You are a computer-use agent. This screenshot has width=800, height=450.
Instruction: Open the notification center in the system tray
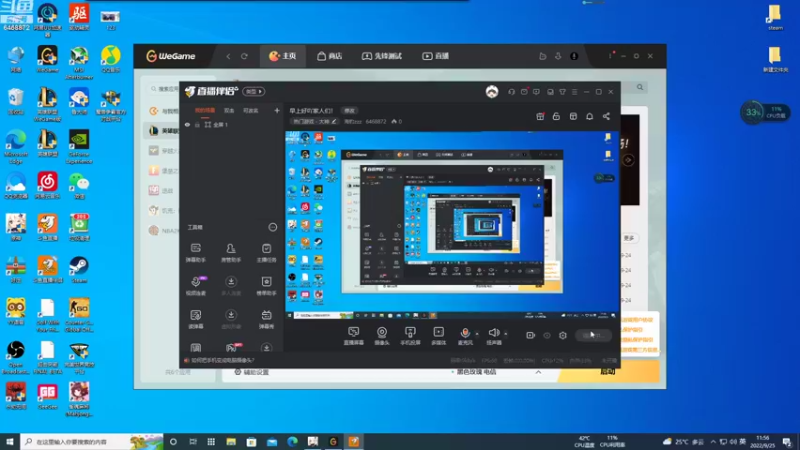click(787, 442)
